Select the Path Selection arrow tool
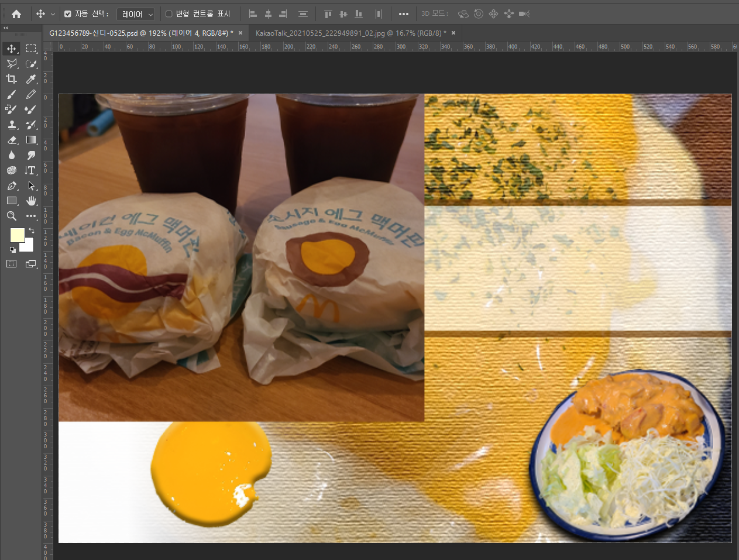This screenshot has height=560, width=739. point(31,185)
